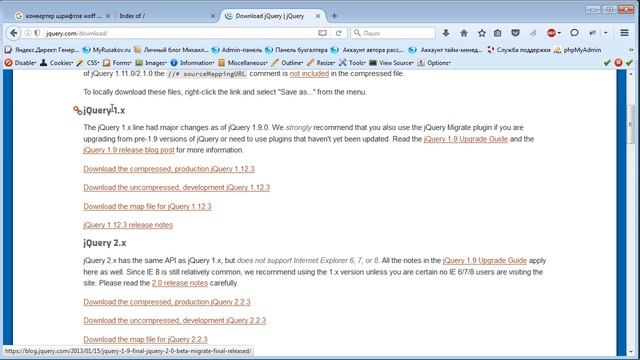
Task: Bookmark this page with the star icon
Action: (482, 33)
